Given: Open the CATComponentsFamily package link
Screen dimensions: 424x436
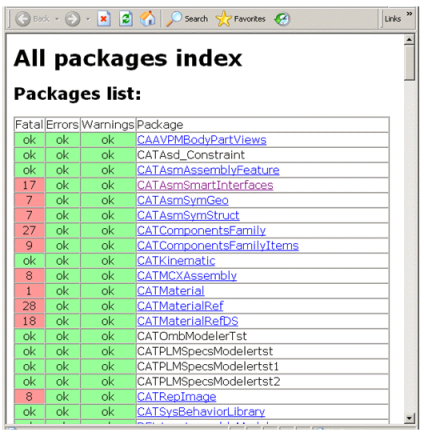Looking at the screenshot, I should tap(201, 230).
